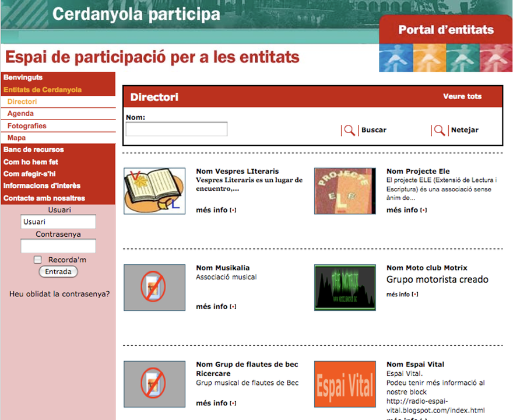
Task: Click the Nom Musikalia title
Action: [223, 268]
